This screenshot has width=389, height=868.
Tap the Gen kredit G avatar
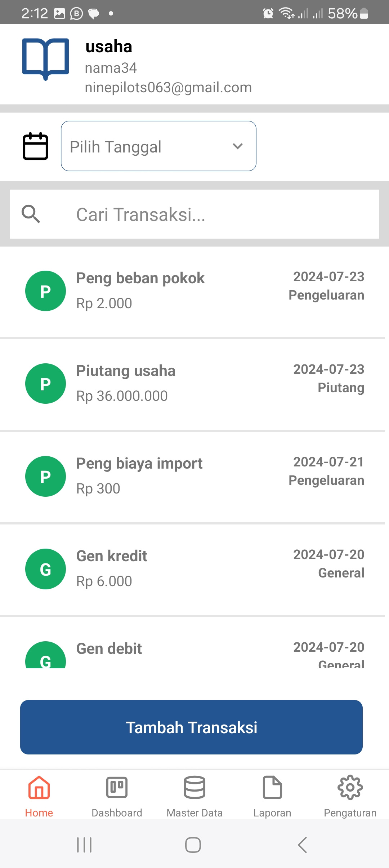45,569
